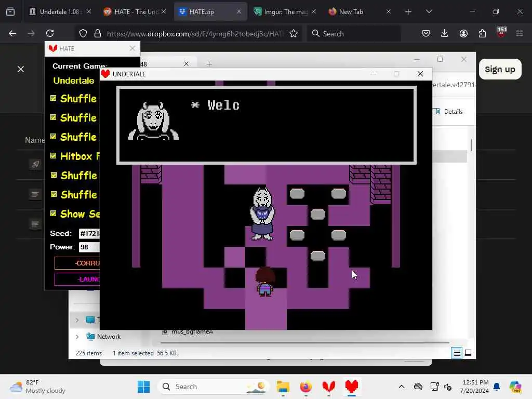Viewport: 532px width, 399px height.
Task: Click the -CORRUPT- button in HATE
Action: pyautogui.click(x=77, y=263)
